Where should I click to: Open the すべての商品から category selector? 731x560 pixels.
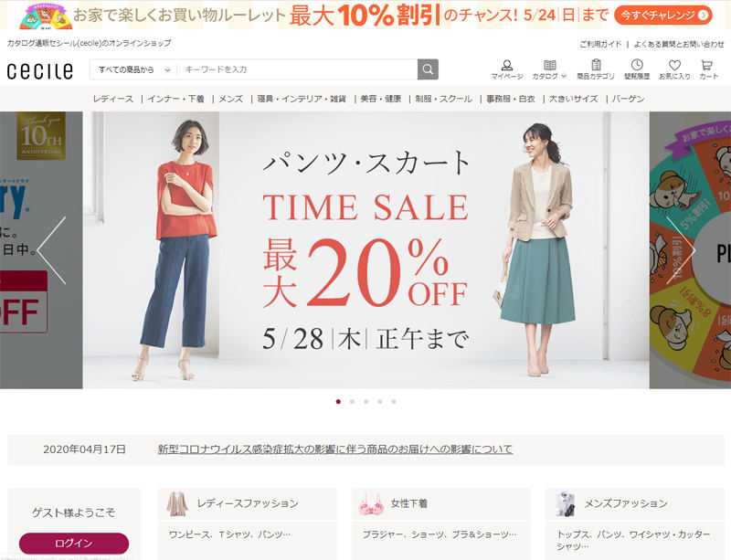[134, 69]
